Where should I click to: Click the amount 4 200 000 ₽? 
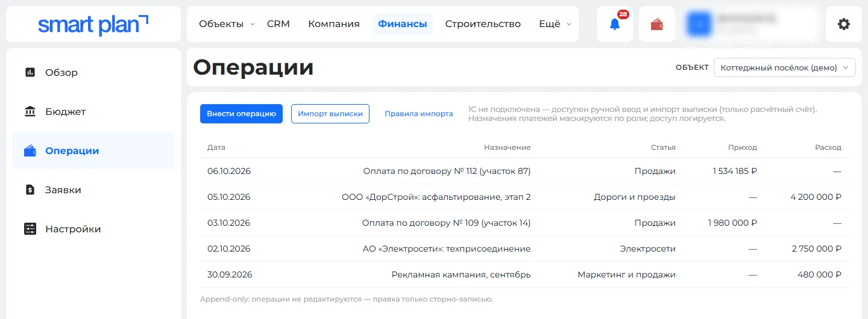point(816,197)
